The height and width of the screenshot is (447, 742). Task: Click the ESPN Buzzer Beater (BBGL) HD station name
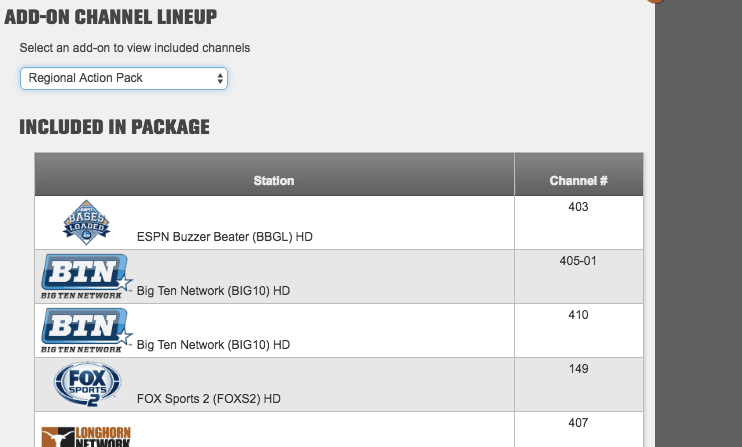click(225, 237)
